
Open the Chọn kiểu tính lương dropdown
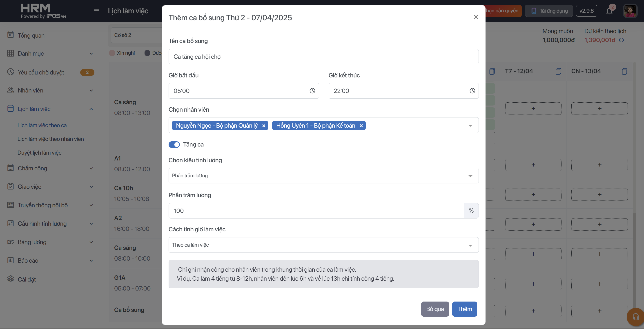(323, 176)
